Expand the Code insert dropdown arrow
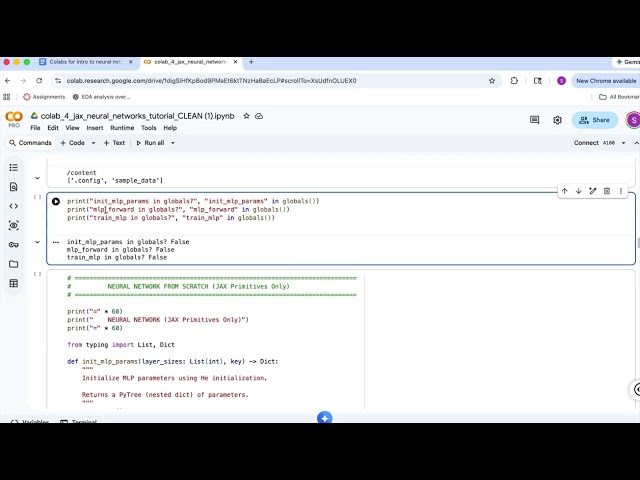The image size is (640, 480). (93, 143)
